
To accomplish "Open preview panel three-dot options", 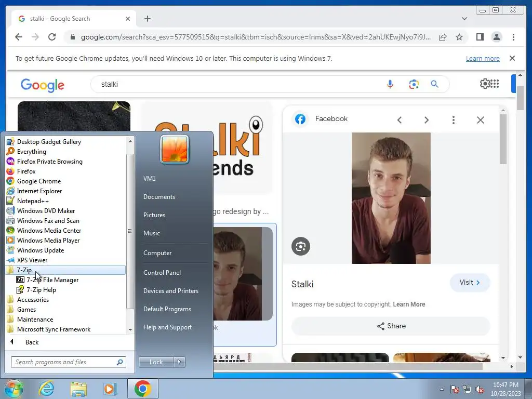I will click(x=453, y=120).
